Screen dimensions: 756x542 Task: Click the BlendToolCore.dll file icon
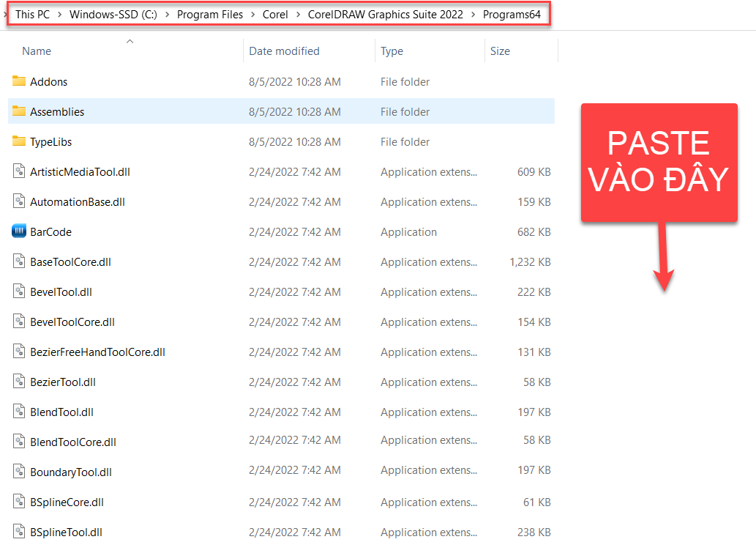[x=19, y=442]
